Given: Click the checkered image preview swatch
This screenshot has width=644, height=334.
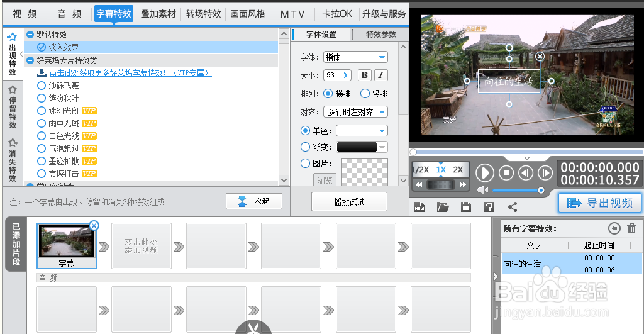Looking at the screenshot, I should pos(365,172).
